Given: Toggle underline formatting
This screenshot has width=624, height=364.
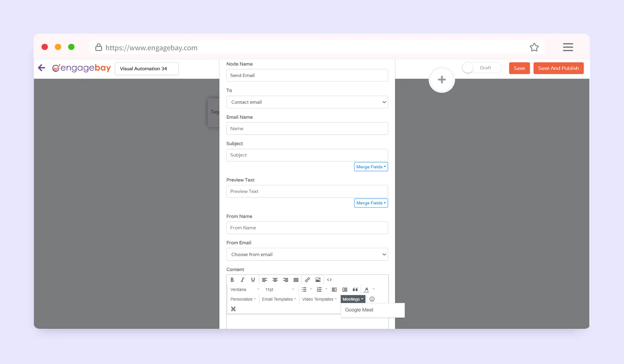Looking at the screenshot, I should click(x=253, y=280).
